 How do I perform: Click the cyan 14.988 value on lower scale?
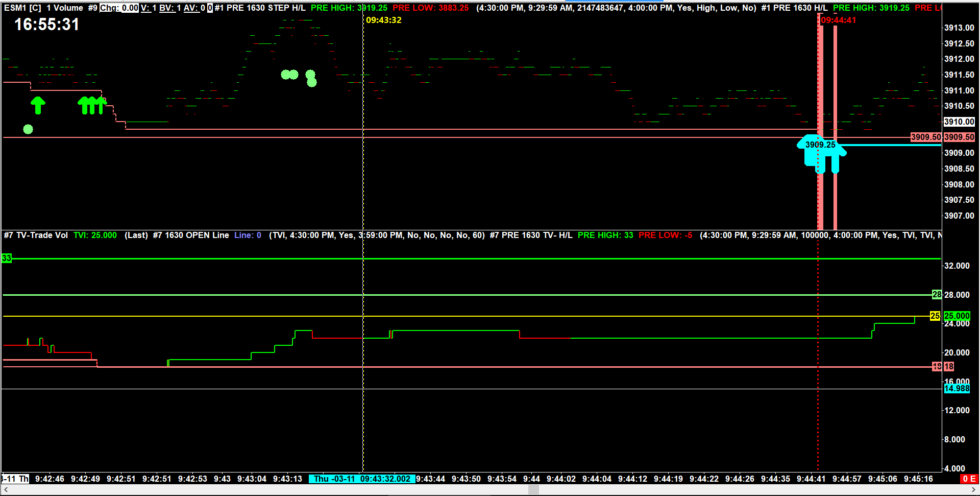[957, 388]
